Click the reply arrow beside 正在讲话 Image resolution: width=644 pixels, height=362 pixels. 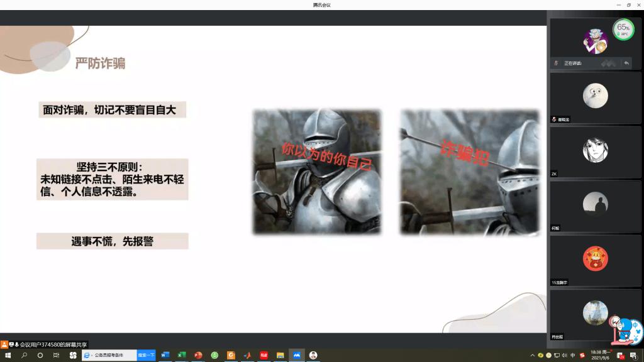coord(626,63)
